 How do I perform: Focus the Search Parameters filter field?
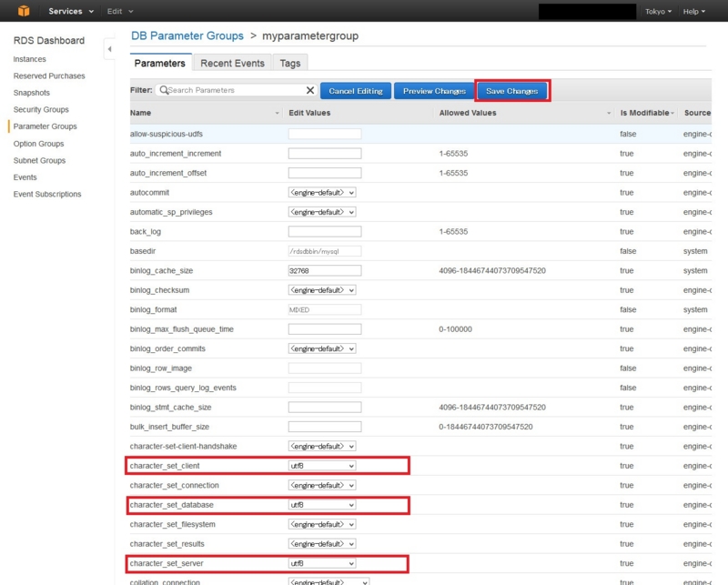(237, 90)
